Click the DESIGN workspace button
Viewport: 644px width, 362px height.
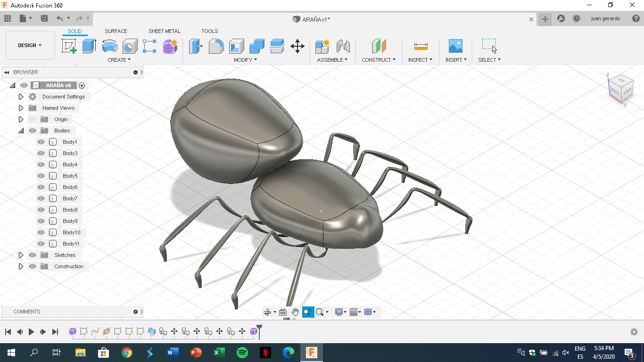pos(30,45)
